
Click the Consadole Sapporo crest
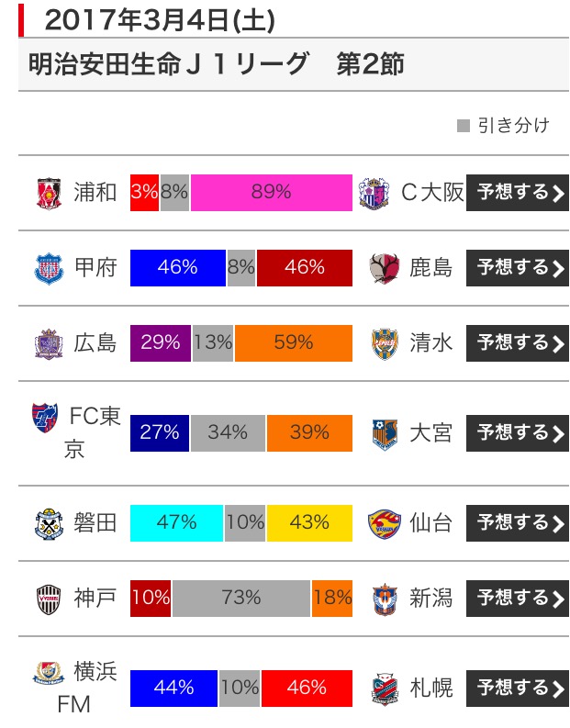[385, 689]
